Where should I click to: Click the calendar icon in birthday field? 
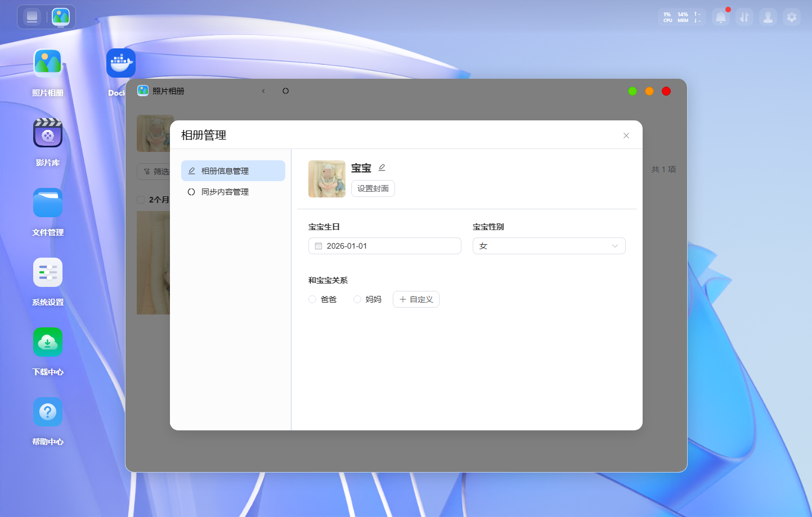(318, 246)
